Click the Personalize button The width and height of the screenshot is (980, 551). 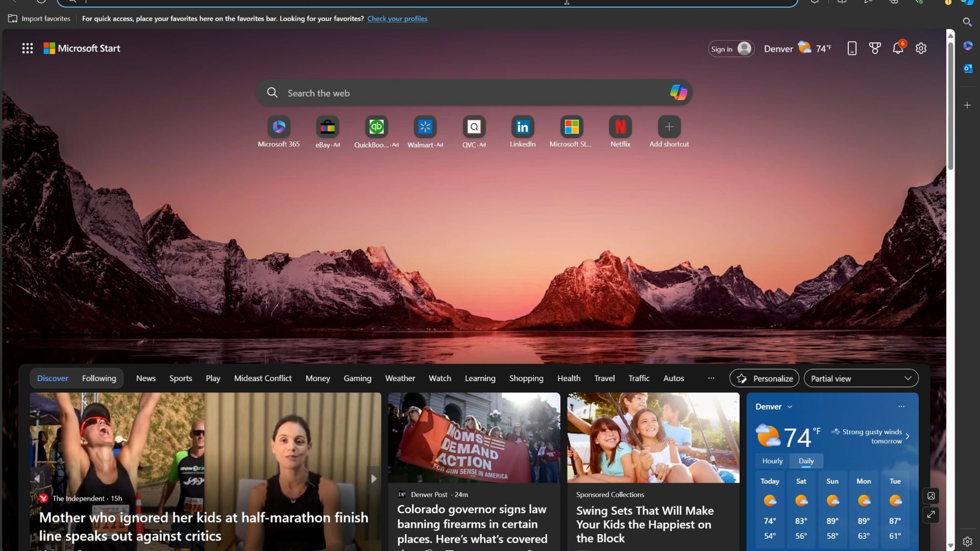(764, 378)
